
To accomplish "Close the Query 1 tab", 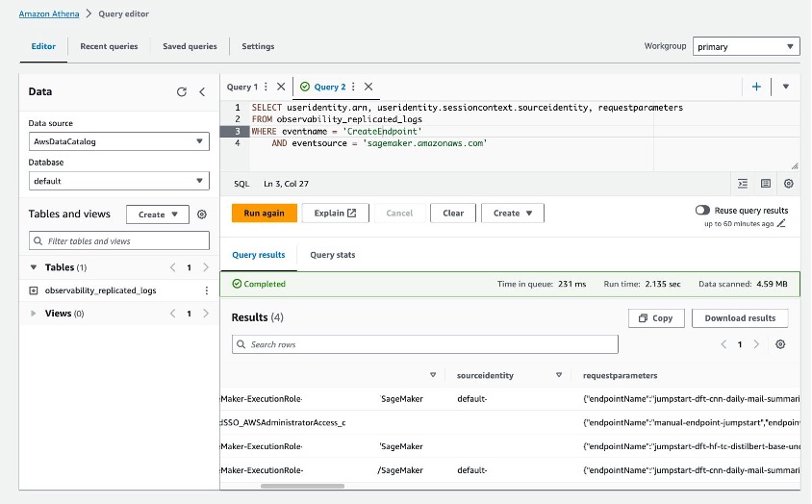I will (281, 87).
